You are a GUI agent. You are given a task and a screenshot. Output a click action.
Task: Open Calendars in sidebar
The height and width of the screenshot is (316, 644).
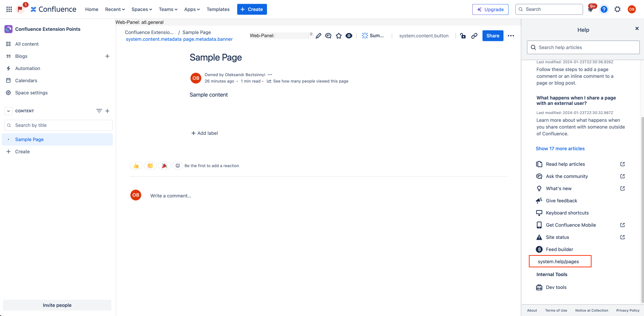coord(58,81)
